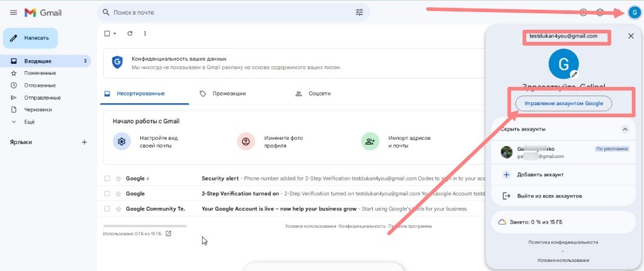Click the Скрыть аккаунты label
The width and height of the screenshot is (644, 271).
523,129
